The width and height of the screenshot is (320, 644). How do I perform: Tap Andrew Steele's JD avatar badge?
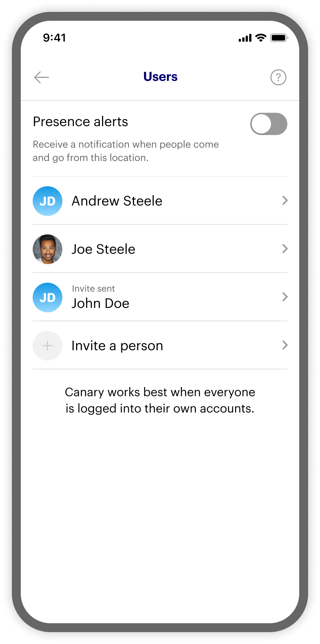click(x=48, y=201)
